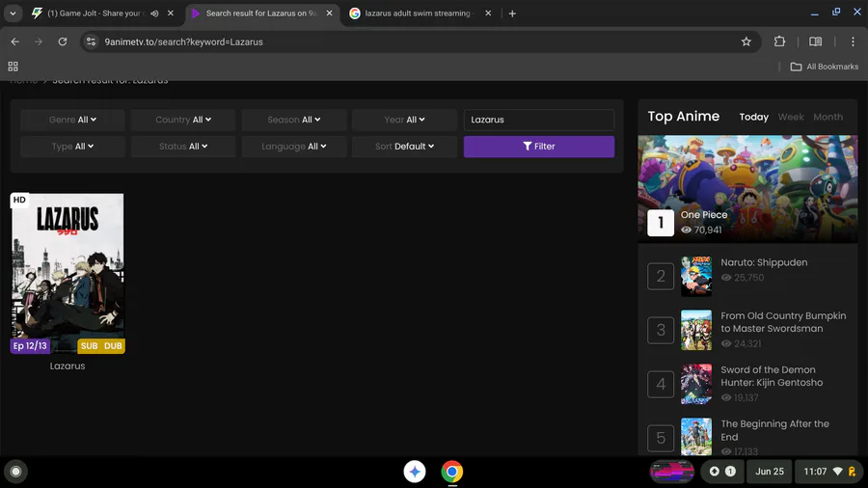Viewport: 868px width, 488px height.
Task: Click the address bar URL
Action: point(184,42)
